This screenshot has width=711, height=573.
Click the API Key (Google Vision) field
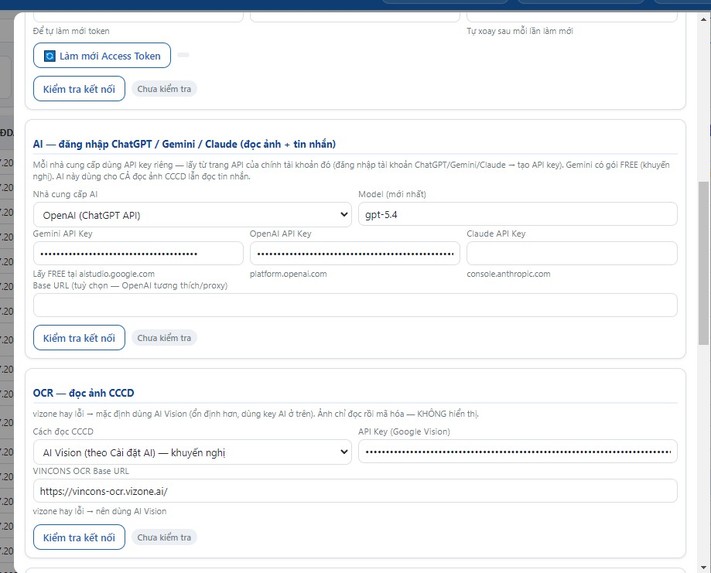coord(518,452)
